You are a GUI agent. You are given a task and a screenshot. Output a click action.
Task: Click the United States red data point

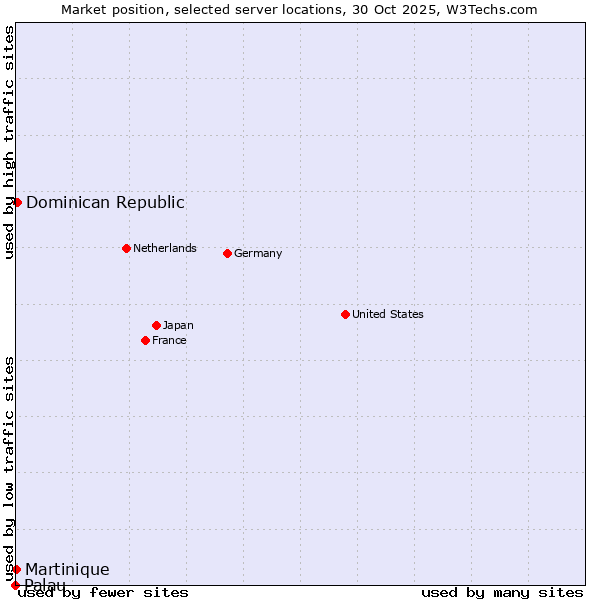tap(345, 314)
